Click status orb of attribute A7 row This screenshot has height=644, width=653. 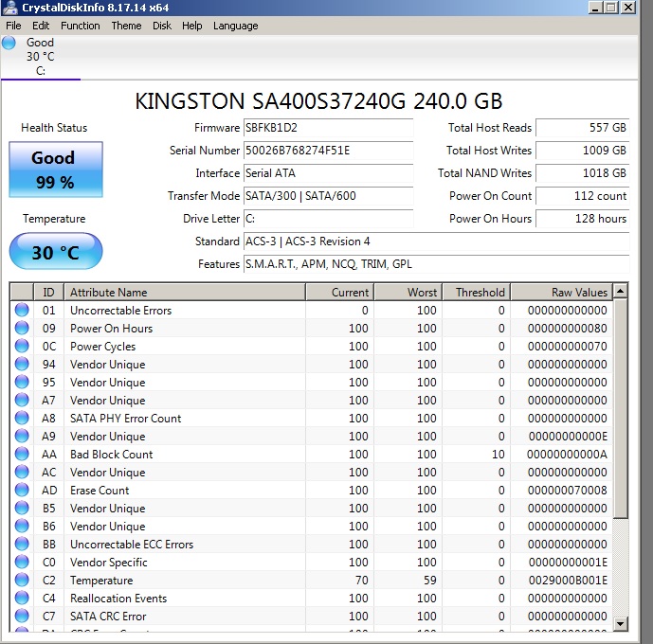22,400
